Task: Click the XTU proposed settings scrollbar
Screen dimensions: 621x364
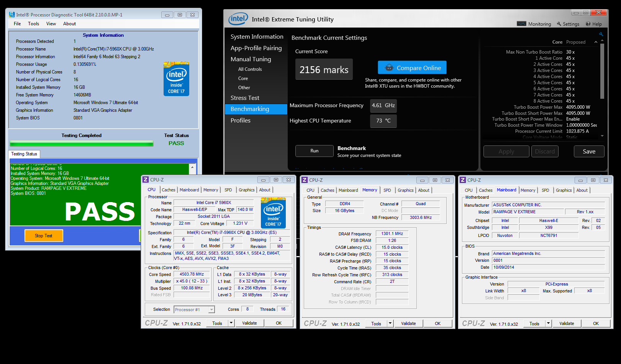Action: [x=602, y=71]
